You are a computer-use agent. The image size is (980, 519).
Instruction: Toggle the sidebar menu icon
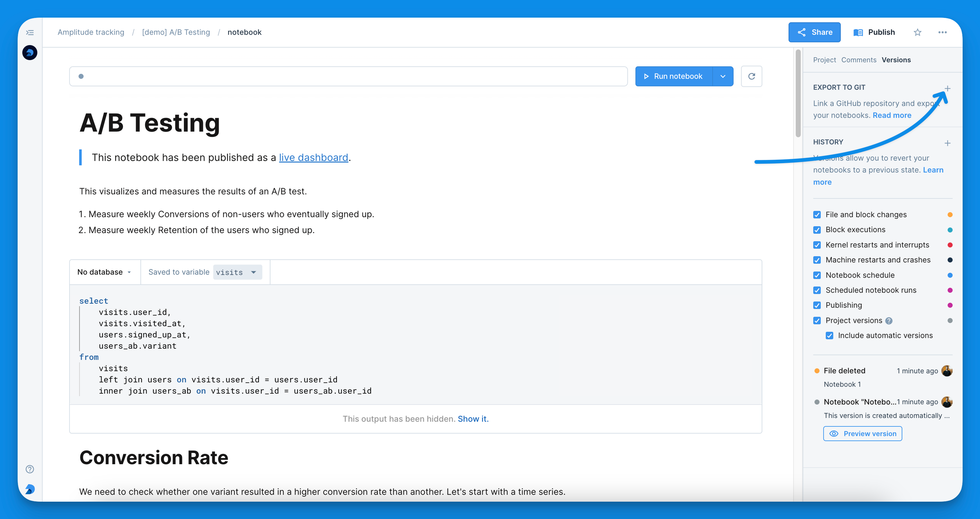click(30, 33)
